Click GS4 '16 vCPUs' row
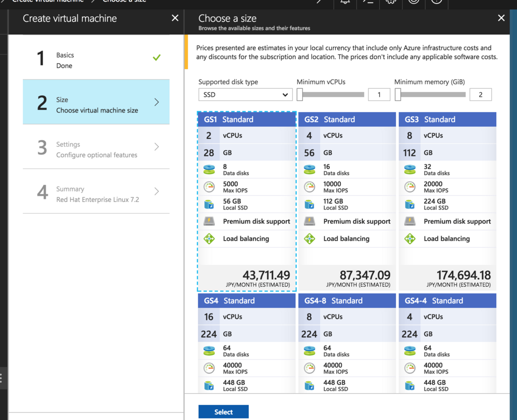517x420 pixels. (x=246, y=317)
